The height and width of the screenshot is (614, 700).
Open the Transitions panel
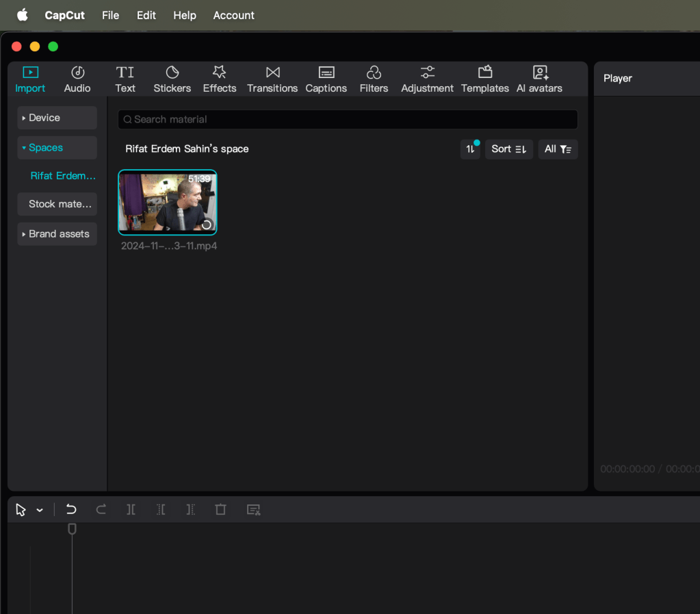[272, 79]
